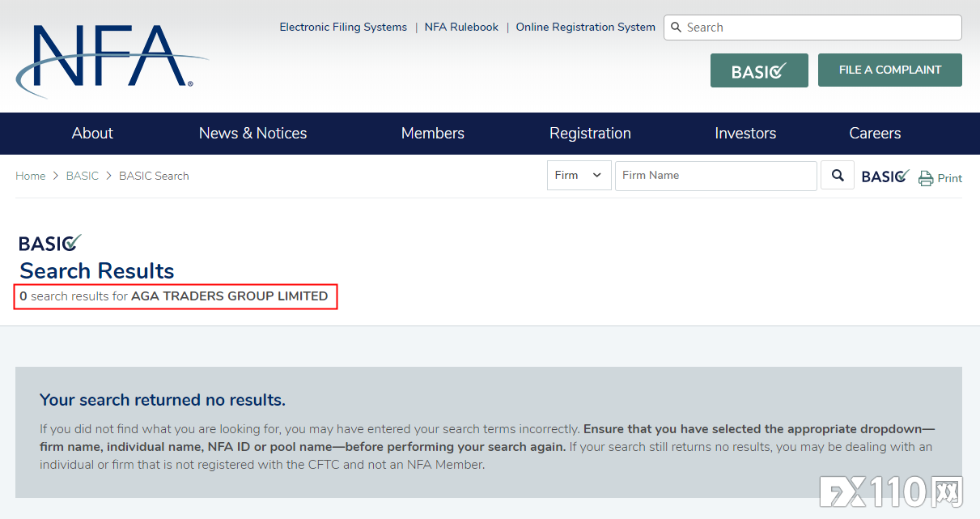Open the Careers menu
Screen dimensions: 980x519
coord(875,134)
